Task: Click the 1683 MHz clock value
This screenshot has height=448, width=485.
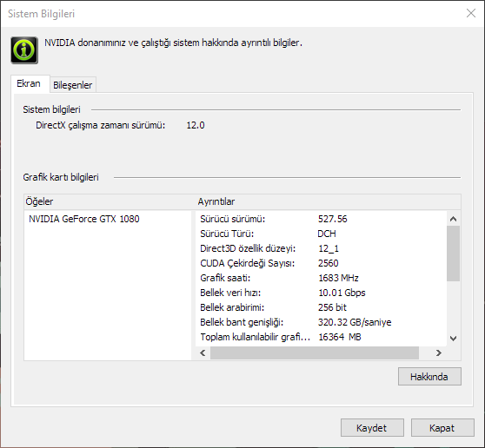Action: [x=338, y=278]
